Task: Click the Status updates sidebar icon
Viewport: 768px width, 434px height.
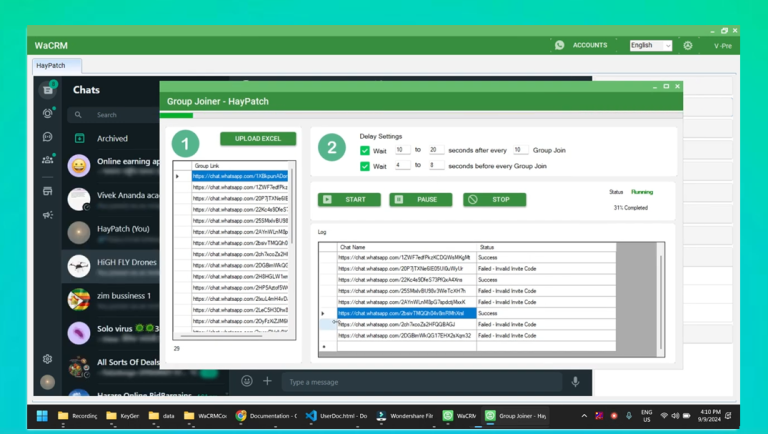Action: tap(47, 113)
